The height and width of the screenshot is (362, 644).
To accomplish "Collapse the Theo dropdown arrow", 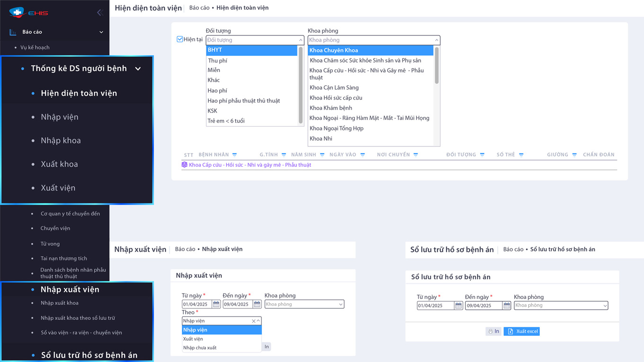I will coord(259,321).
